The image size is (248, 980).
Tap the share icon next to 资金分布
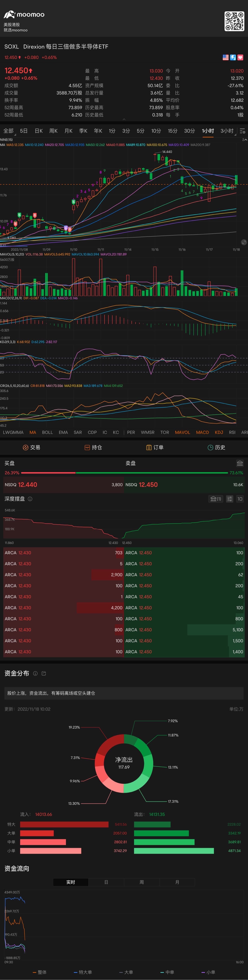44,673
